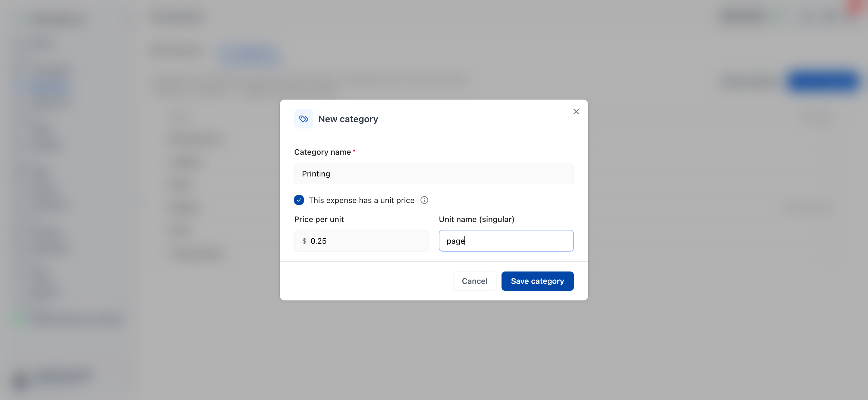This screenshot has height=400, width=868.
Task: Save the new category
Action: pyautogui.click(x=537, y=281)
